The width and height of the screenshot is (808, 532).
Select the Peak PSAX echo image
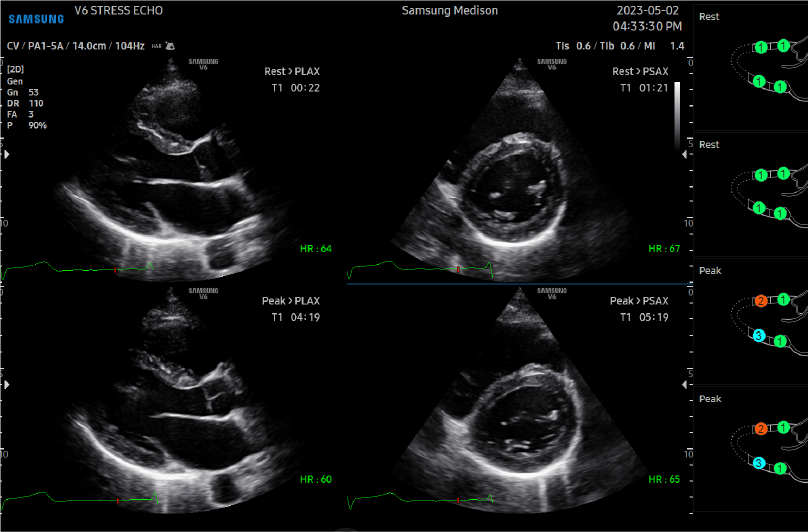coord(518,400)
